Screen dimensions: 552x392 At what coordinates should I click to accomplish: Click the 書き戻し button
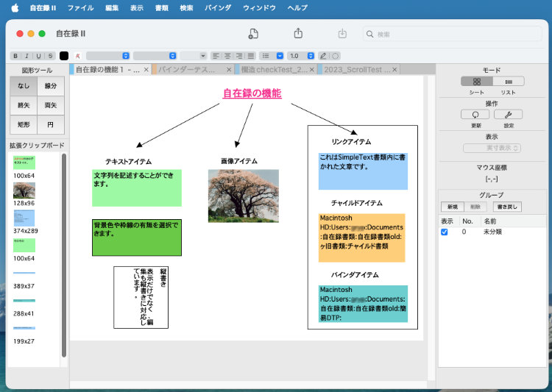tap(506, 207)
